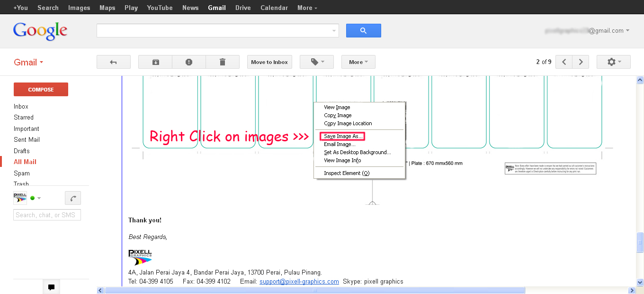Open the settings gear dropdown
Screen dimensions: 644x294
click(613, 62)
